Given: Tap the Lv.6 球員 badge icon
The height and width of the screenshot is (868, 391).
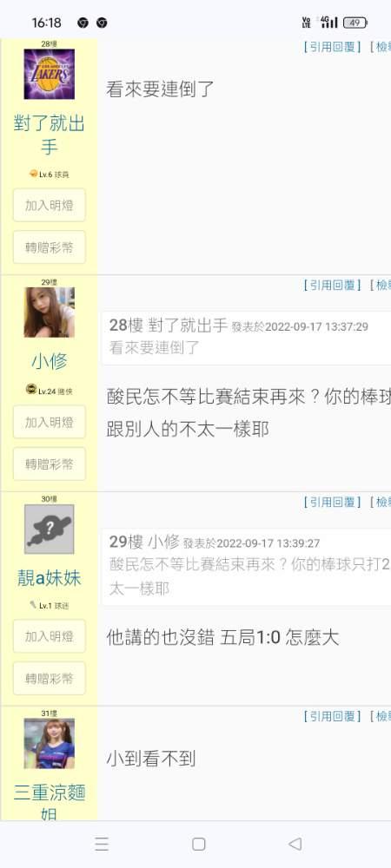Looking at the screenshot, I should pyautogui.click(x=33, y=174).
